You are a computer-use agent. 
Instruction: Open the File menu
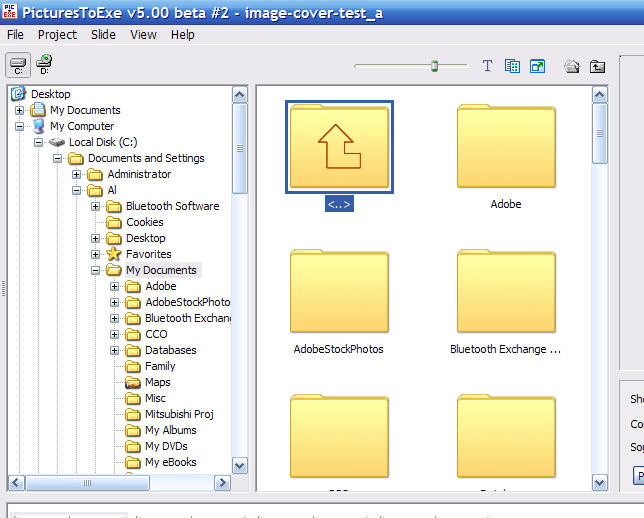tap(15, 35)
